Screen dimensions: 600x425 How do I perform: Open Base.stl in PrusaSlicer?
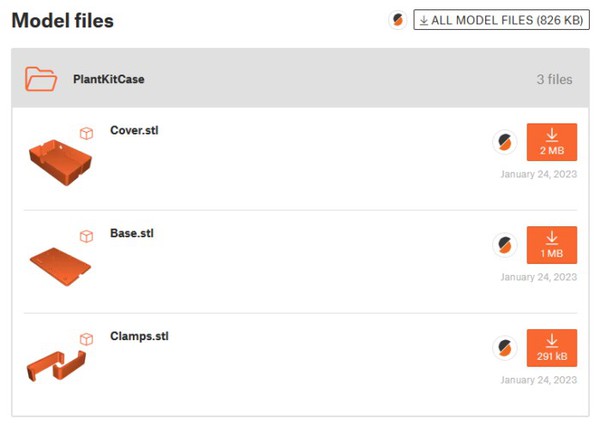[505, 245]
